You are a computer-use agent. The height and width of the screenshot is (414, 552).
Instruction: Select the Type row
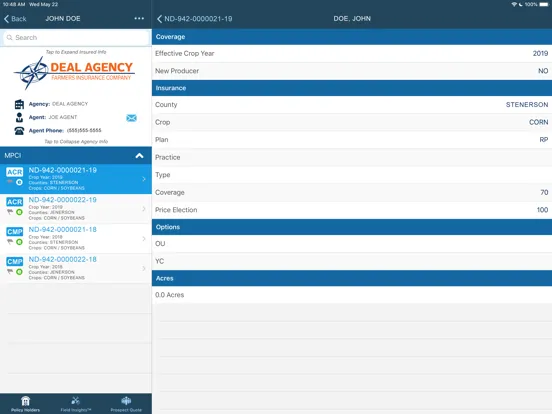[x=352, y=175]
